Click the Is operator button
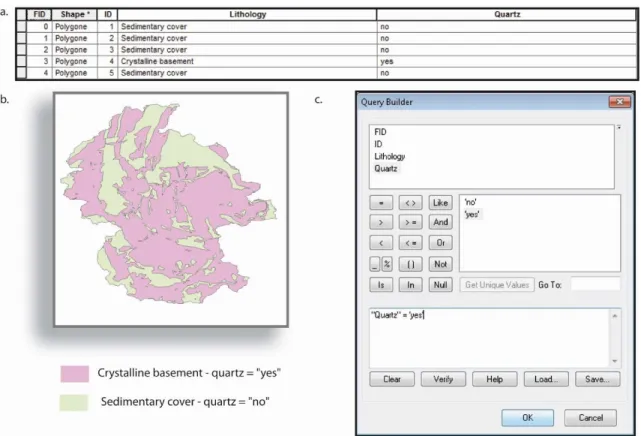 (381, 285)
